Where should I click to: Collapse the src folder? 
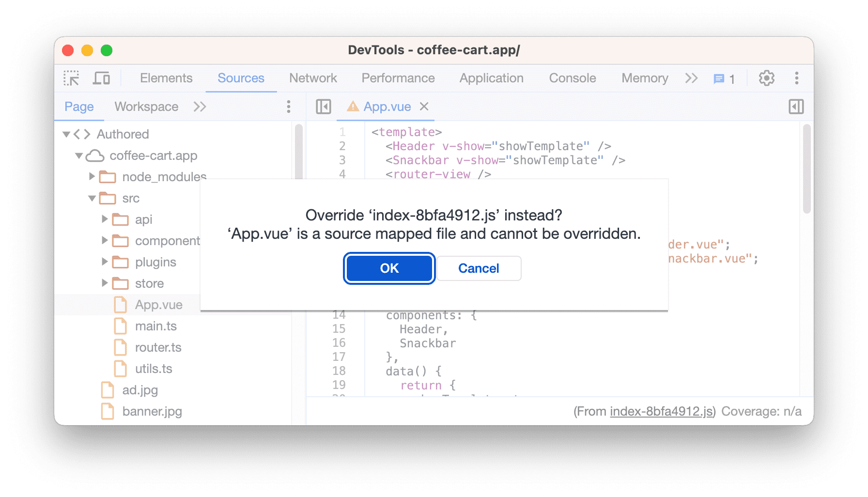[92, 198]
